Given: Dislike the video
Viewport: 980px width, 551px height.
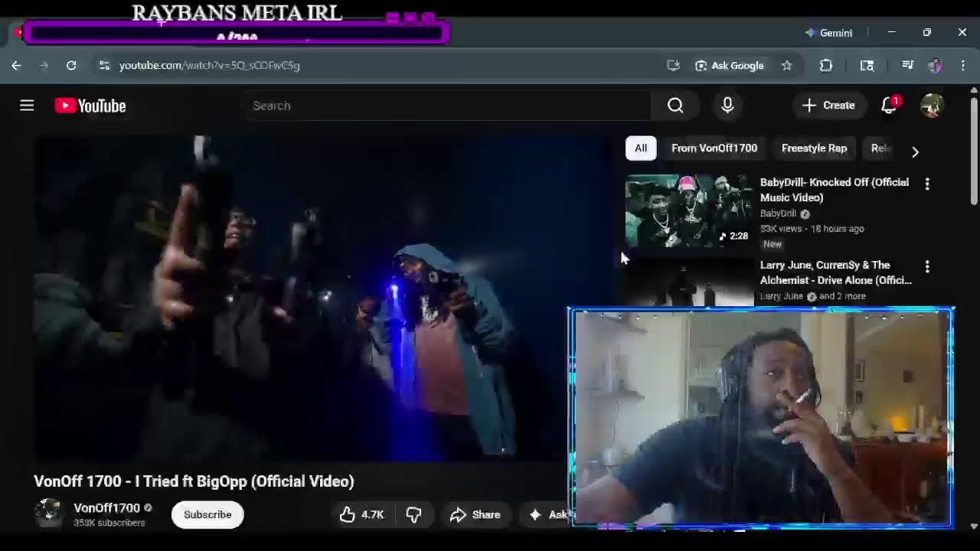Looking at the screenshot, I should tap(414, 514).
